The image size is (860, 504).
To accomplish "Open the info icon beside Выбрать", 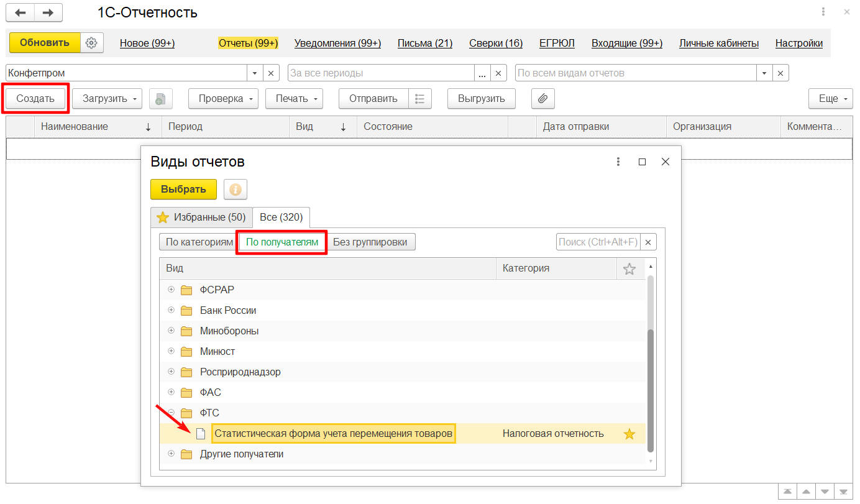I will pyautogui.click(x=236, y=190).
